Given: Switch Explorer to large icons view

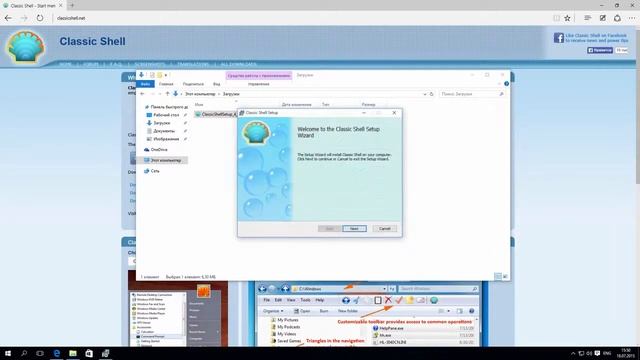Looking at the screenshot, I should [505, 277].
